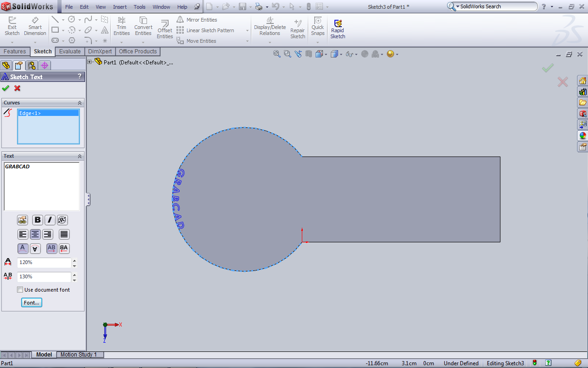Click the Exit Sketch tool
The width and height of the screenshot is (588, 368).
pos(12,26)
